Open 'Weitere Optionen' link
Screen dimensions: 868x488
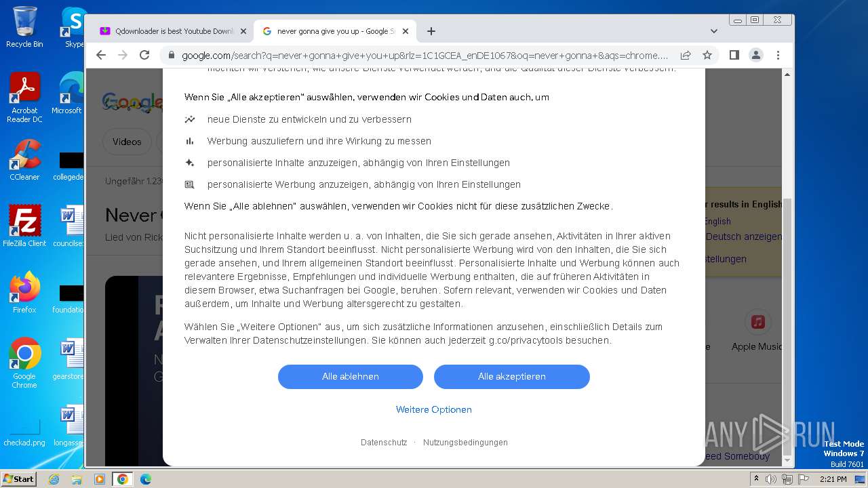pos(434,409)
